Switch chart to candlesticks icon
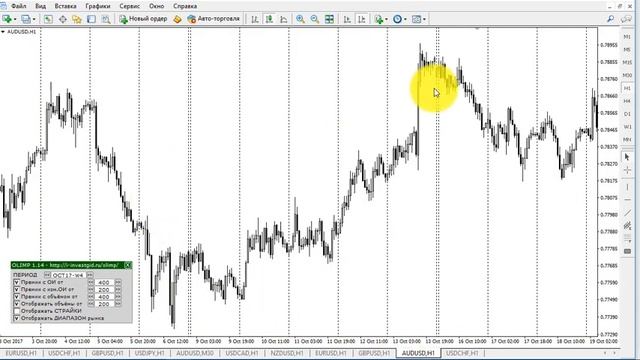The width and height of the screenshot is (640, 360). [x=269, y=19]
